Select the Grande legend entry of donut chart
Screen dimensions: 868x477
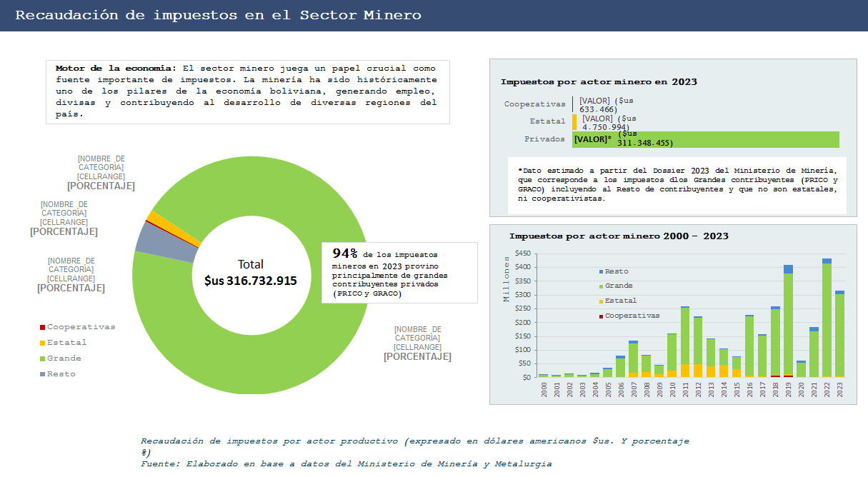64,358
